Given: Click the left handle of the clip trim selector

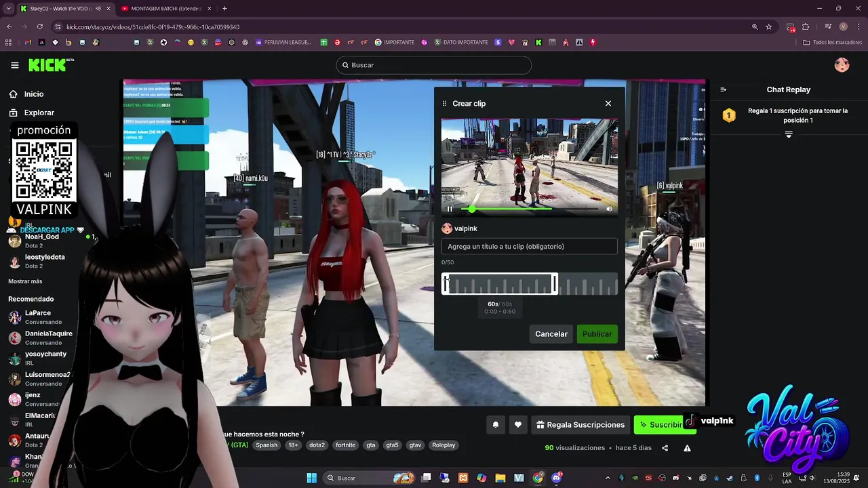Looking at the screenshot, I should [x=445, y=284].
